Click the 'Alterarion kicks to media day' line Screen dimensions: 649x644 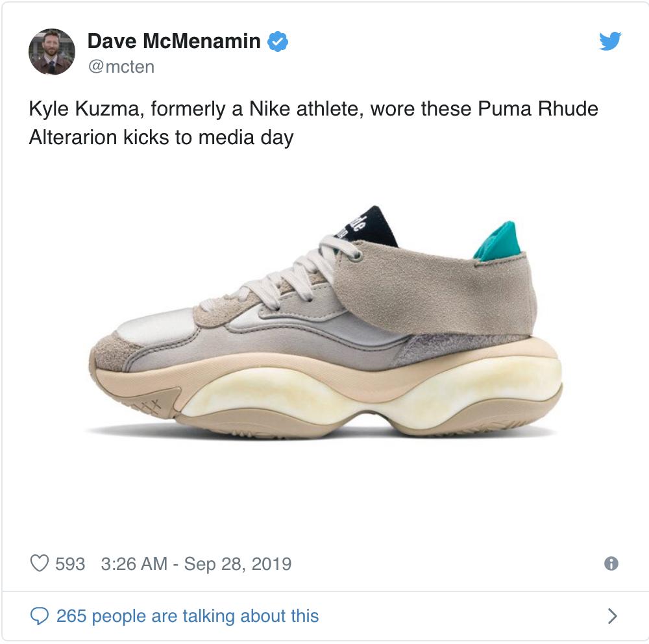162,138
